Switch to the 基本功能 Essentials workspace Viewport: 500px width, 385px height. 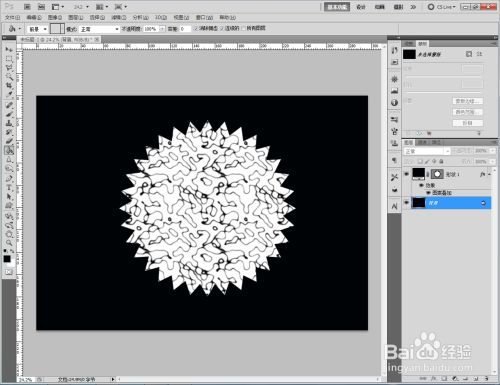337,7
